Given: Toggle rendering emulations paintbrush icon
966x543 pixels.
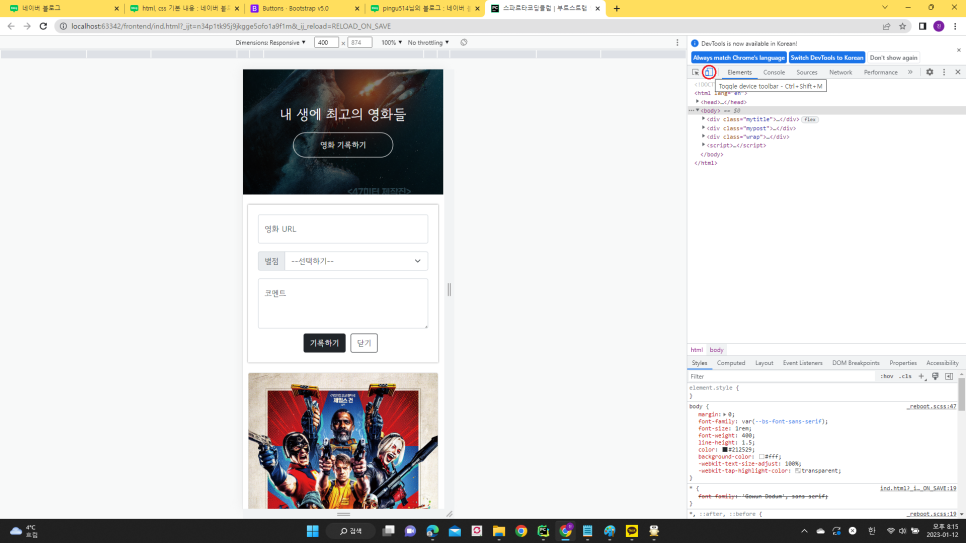Looking at the screenshot, I should coord(935,376).
